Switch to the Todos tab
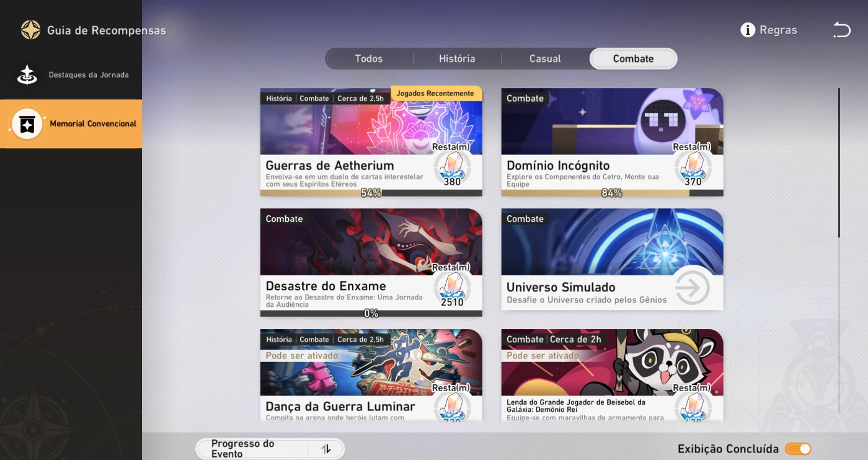The image size is (868, 460). (369, 59)
